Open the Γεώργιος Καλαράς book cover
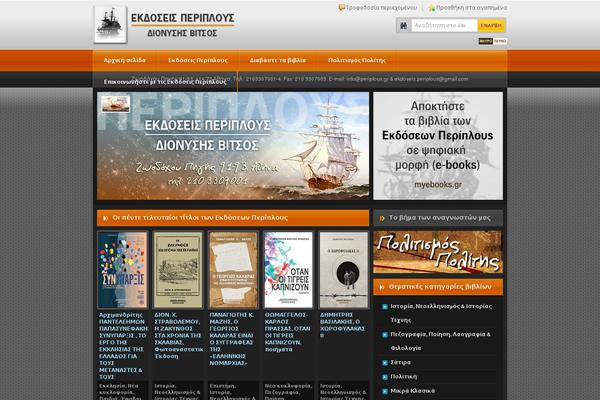This screenshot has width=600, height=400. point(233,269)
